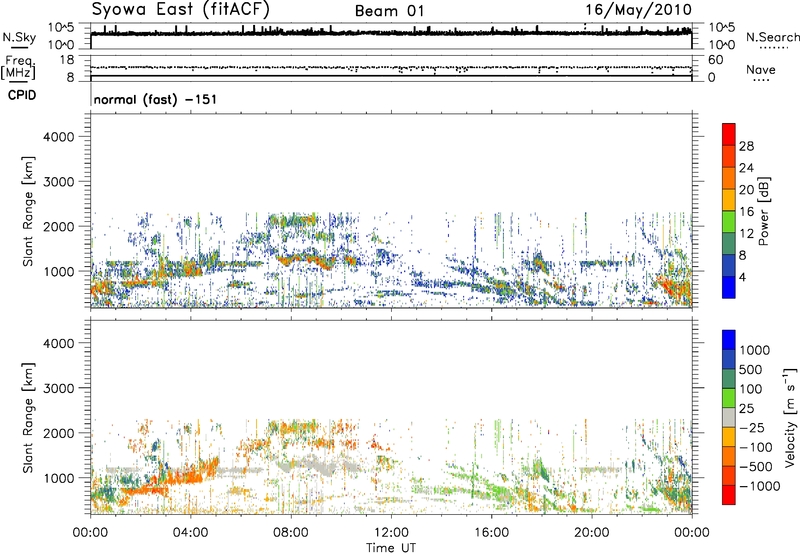The width and height of the screenshot is (800, 554).
Task: Click the '16:00' time tick label
Action: (491, 533)
